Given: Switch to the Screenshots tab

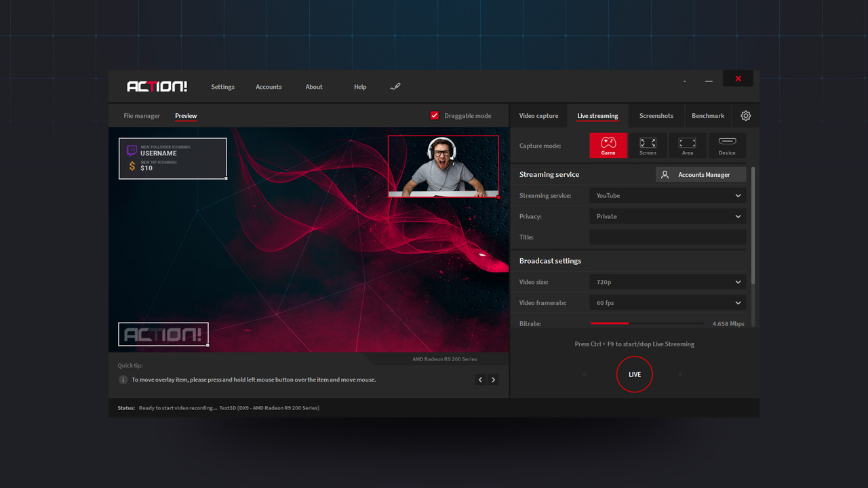Looking at the screenshot, I should click(x=656, y=115).
